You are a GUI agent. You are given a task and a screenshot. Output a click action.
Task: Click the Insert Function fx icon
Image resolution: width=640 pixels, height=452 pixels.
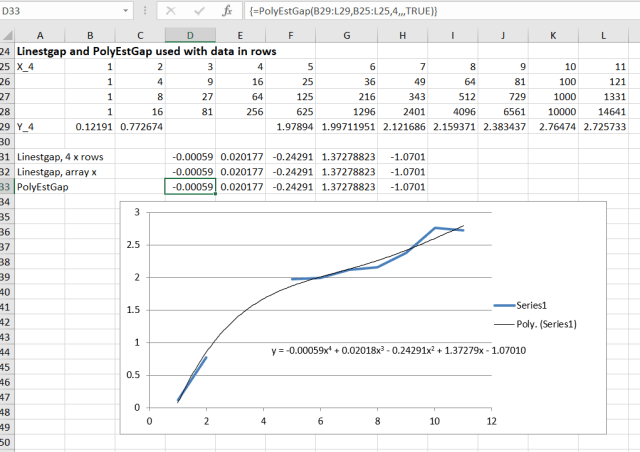[x=227, y=10]
